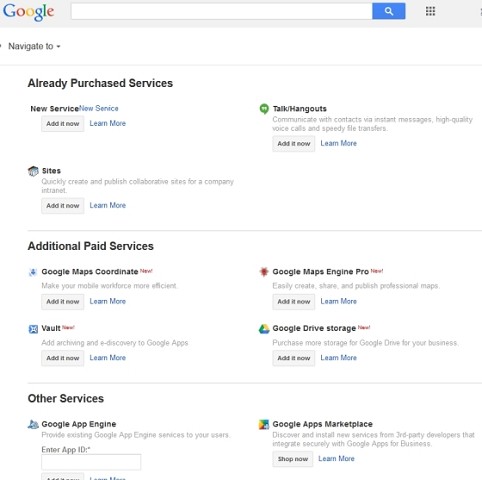Click the Google Drive storage icon
This screenshot has height=480, width=482.
pos(264,329)
